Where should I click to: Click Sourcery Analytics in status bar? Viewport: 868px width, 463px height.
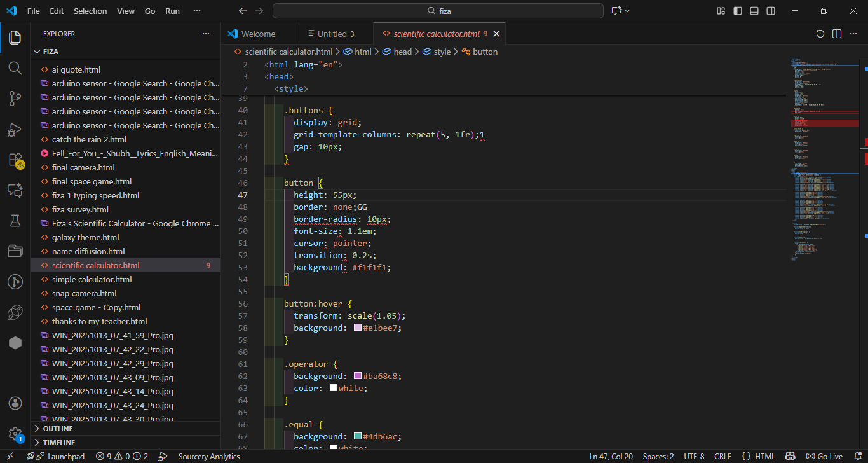coord(209,456)
